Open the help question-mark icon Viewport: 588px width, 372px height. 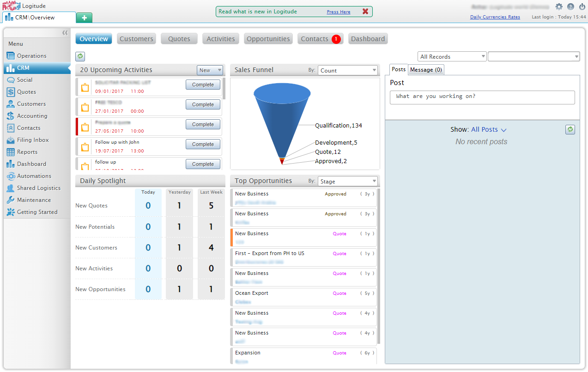[571, 7]
